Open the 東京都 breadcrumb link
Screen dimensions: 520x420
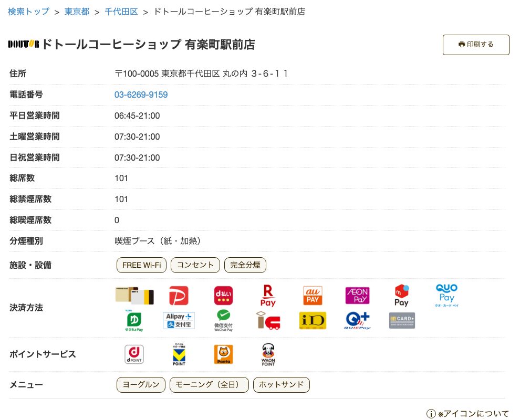(x=77, y=12)
